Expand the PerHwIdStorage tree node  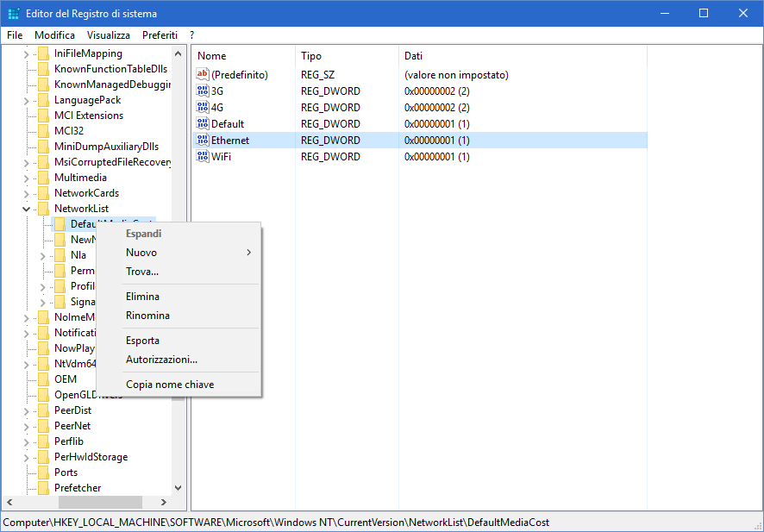tap(27, 457)
